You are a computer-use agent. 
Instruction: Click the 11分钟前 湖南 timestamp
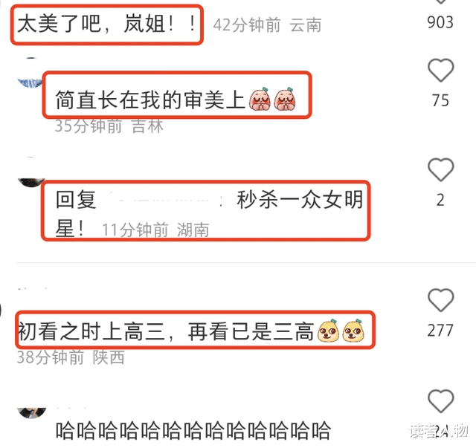pos(155,230)
